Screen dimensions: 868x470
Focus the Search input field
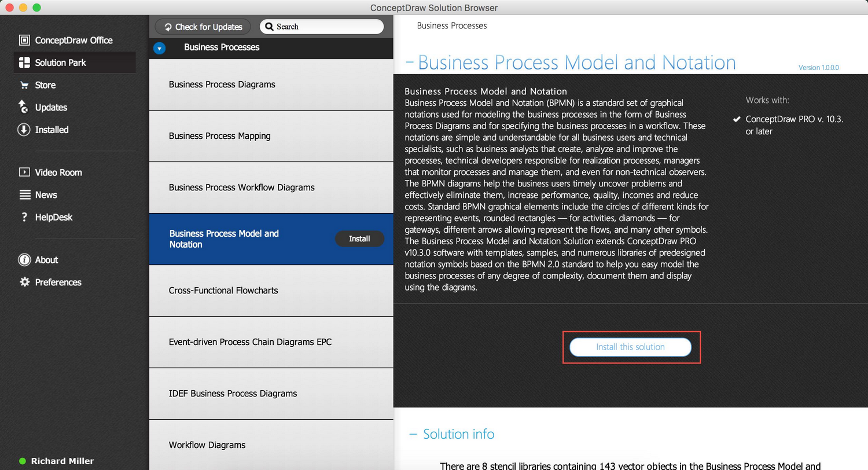click(x=322, y=27)
